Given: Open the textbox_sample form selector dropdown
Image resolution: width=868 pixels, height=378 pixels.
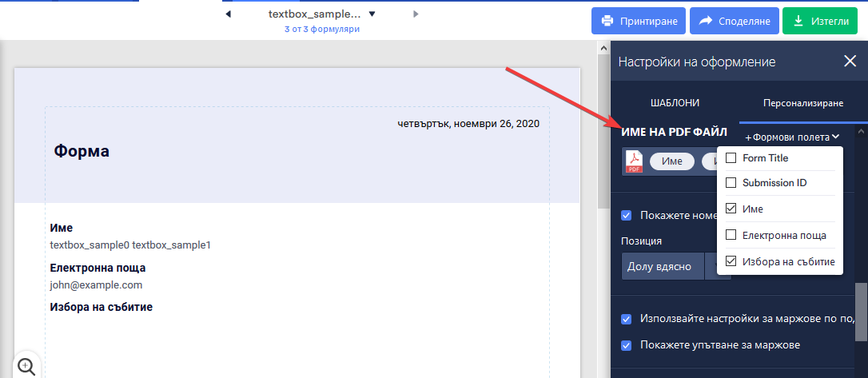Looking at the screenshot, I should point(372,14).
